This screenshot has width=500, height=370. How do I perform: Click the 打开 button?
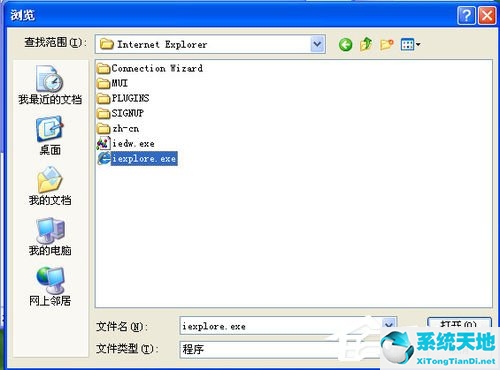[459, 323]
